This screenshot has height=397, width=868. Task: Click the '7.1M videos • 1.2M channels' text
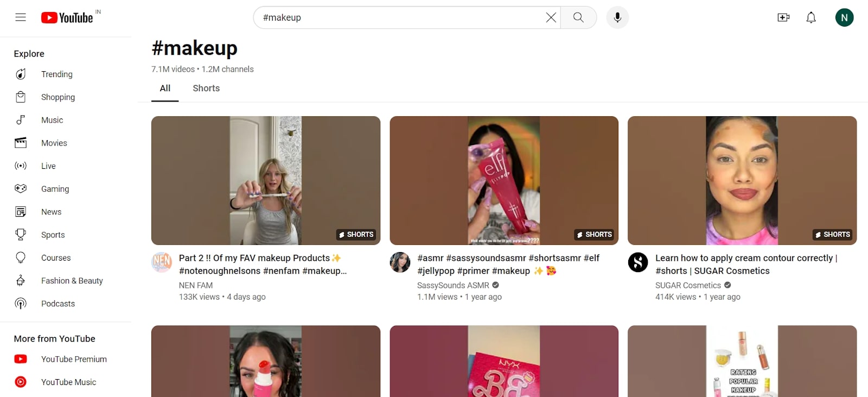(202, 69)
